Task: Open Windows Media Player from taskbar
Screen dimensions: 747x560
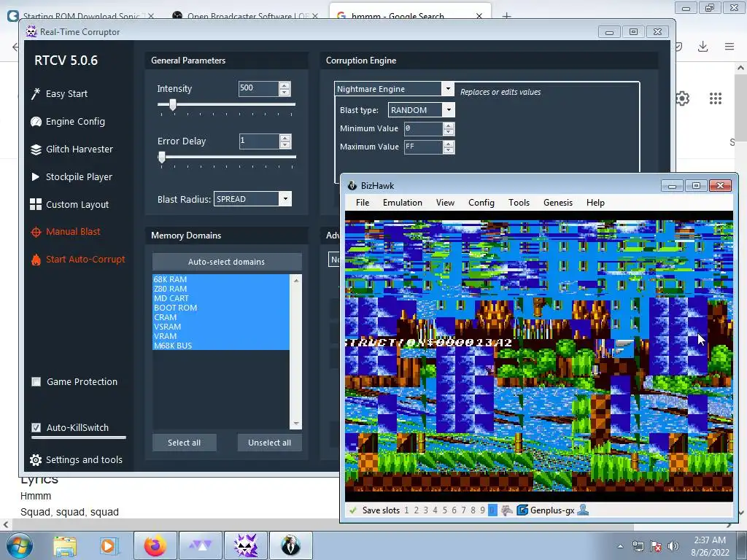Action: click(109, 545)
